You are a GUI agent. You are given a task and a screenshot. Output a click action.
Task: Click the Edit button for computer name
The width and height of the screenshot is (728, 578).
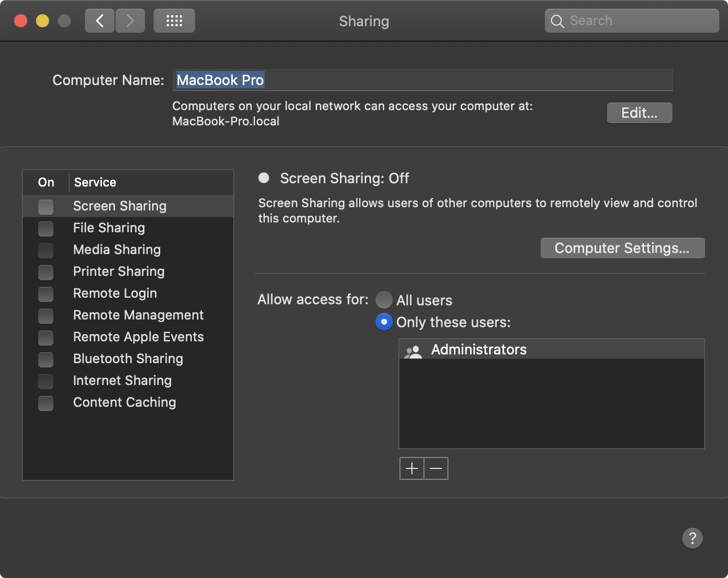tap(639, 113)
